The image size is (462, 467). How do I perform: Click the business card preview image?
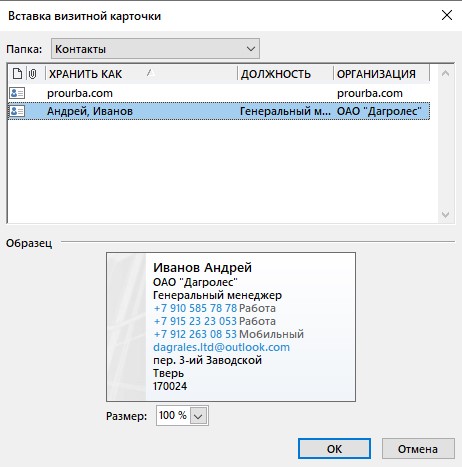point(231,327)
